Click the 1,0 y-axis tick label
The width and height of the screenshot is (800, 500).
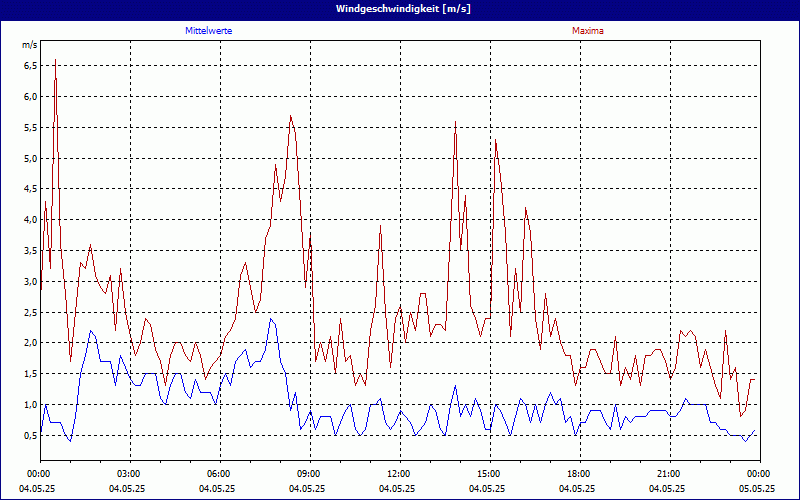tap(30, 404)
